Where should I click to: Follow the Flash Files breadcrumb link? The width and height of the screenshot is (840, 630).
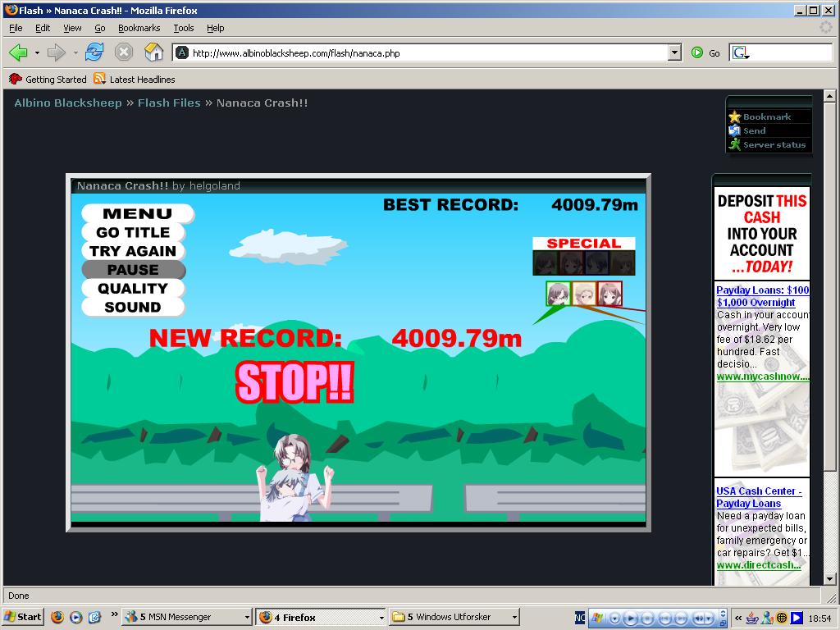click(169, 103)
